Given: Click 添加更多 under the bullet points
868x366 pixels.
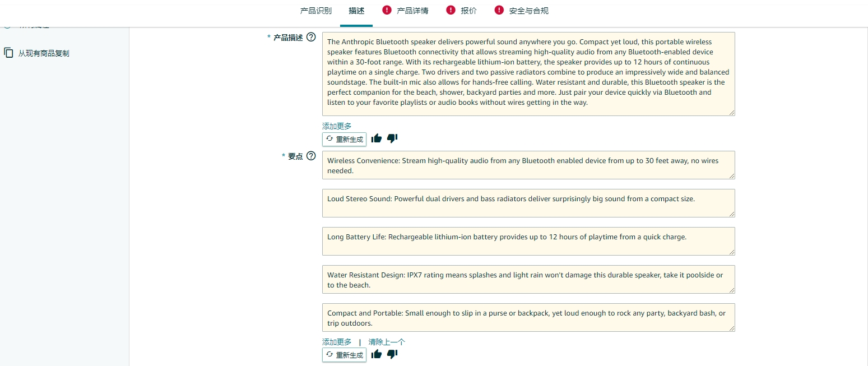Looking at the screenshot, I should 337,342.
